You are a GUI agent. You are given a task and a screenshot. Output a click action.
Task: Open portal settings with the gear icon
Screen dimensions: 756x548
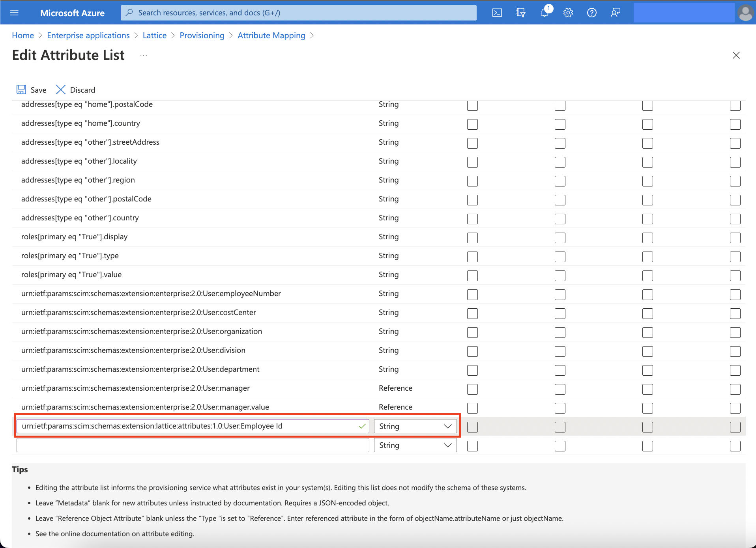point(568,12)
